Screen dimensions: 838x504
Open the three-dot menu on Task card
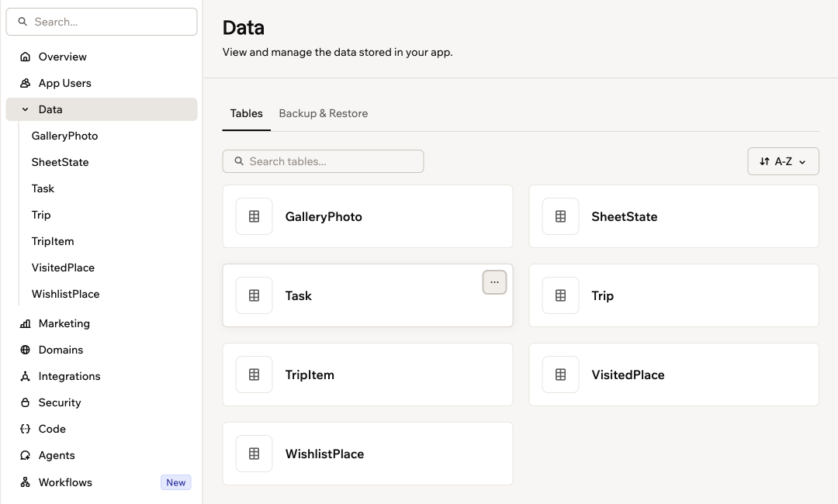[x=494, y=282]
